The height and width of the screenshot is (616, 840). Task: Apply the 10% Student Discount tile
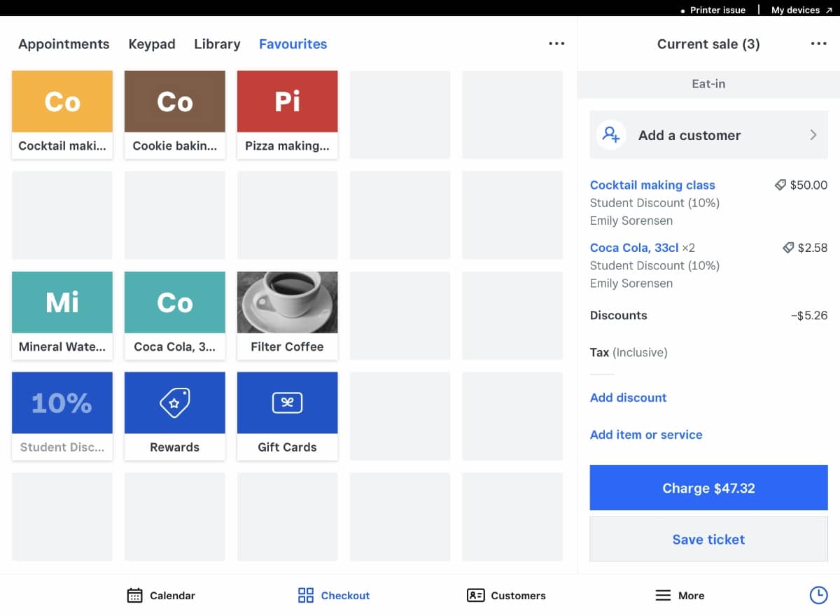pyautogui.click(x=62, y=416)
